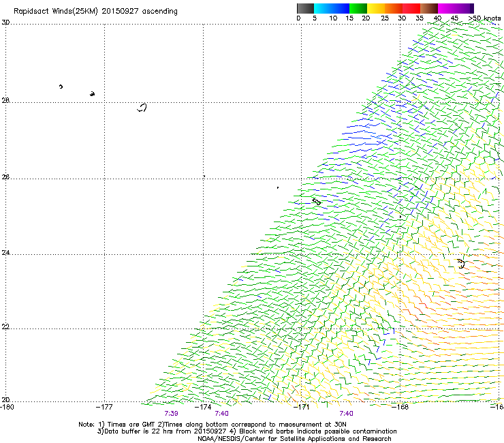504x443 pixels.
Task: Click the 0 value under the color legend
Action: click(298, 18)
